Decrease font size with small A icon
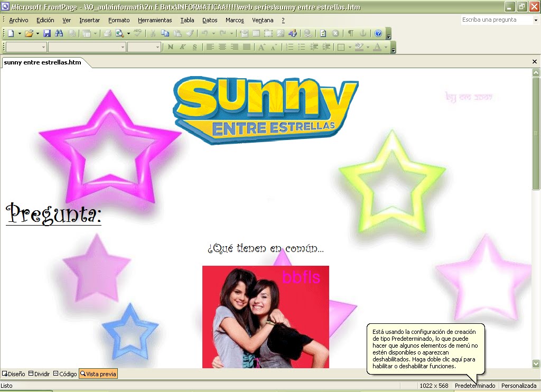 (274, 47)
